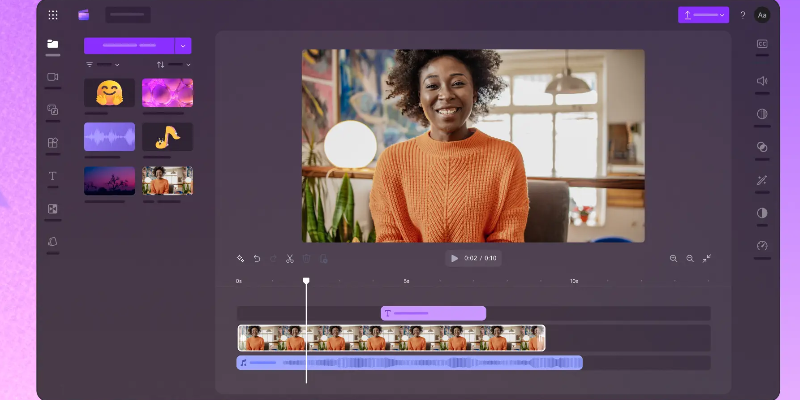The width and height of the screenshot is (800, 400).
Task: Open the Transitions sidebar tab
Action: click(53, 209)
